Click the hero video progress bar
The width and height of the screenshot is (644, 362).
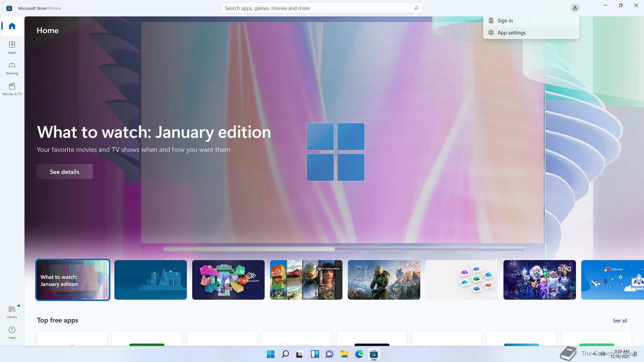pos(343,249)
